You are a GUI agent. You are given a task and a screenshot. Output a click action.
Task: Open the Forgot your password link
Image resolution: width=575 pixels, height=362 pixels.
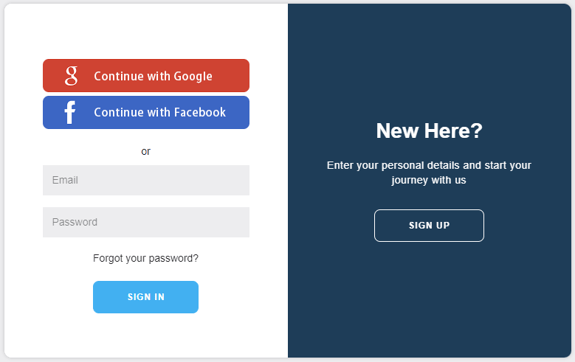146,259
